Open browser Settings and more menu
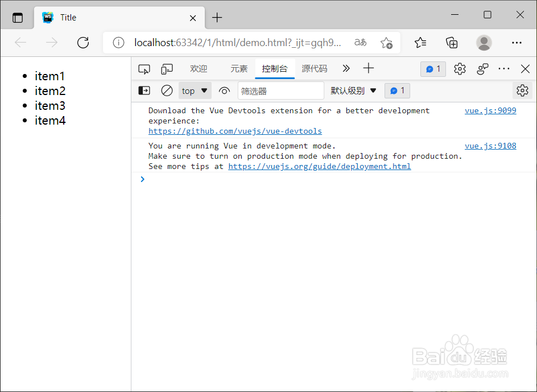The height and width of the screenshot is (392, 537). tap(517, 43)
